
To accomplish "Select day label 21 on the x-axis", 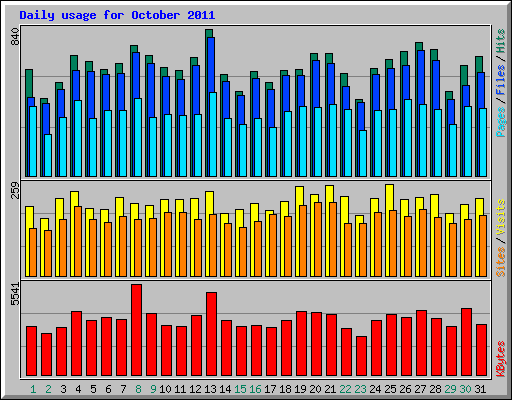I will (x=330, y=389).
